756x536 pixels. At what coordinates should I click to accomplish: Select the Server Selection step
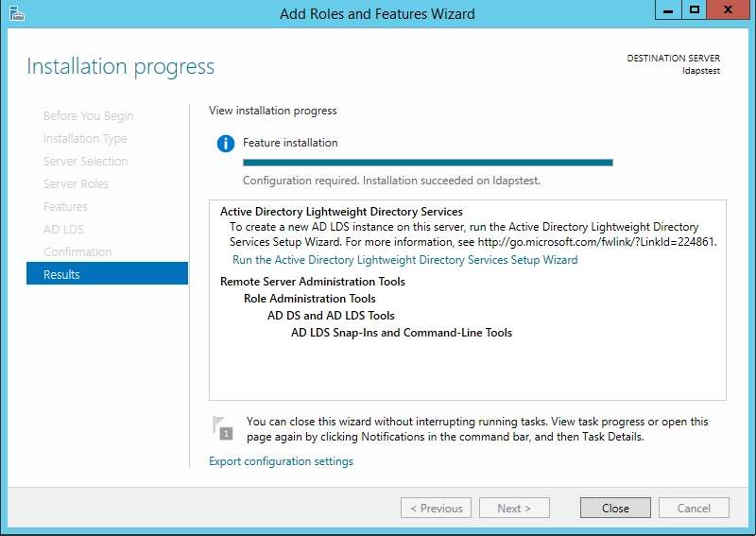pos(85,161)
